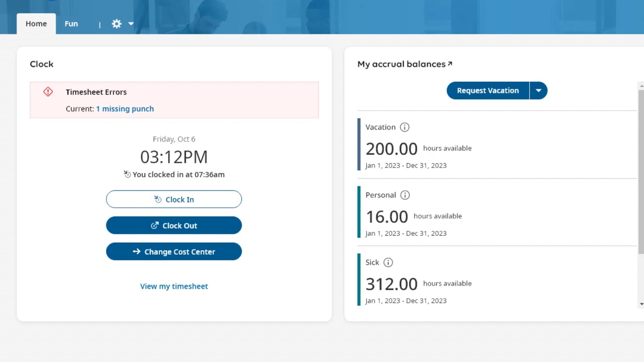
Task: Open View my timesheet link
Action: [174, 286]
